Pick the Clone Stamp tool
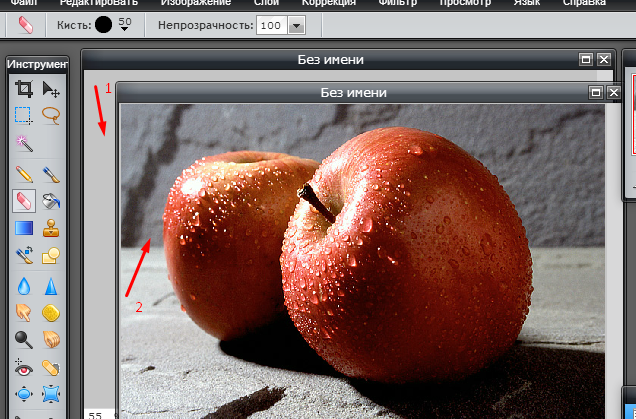The image size is (636, 419). tap(51, 228)
